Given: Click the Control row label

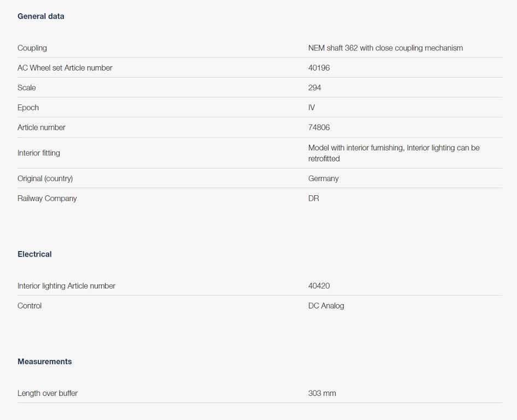Looking at the screenshot, I should [30, 306].
